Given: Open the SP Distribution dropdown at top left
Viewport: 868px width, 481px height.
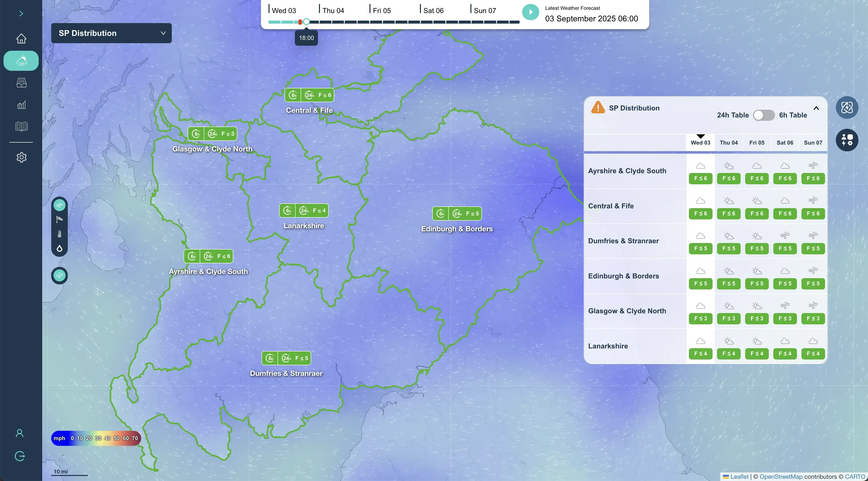Looking at the screenshot, I should pyautogui.click(x=111, y=33).
